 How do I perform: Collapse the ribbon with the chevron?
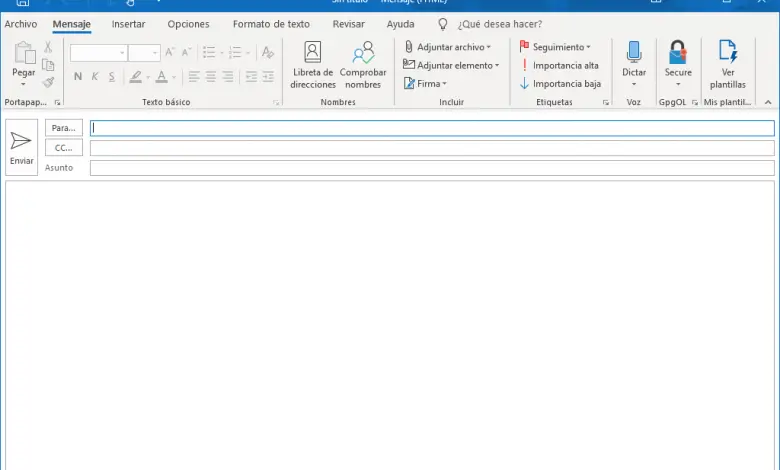tap(768, 102)
